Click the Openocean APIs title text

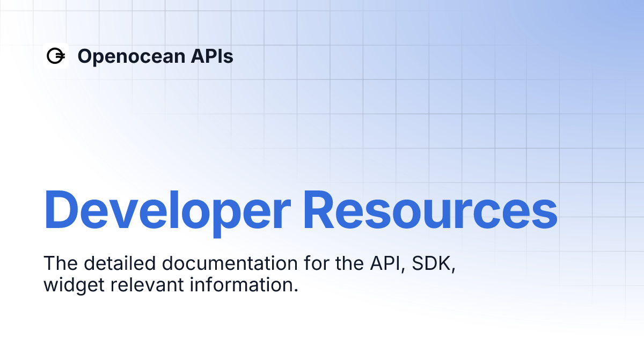[155, 56]
